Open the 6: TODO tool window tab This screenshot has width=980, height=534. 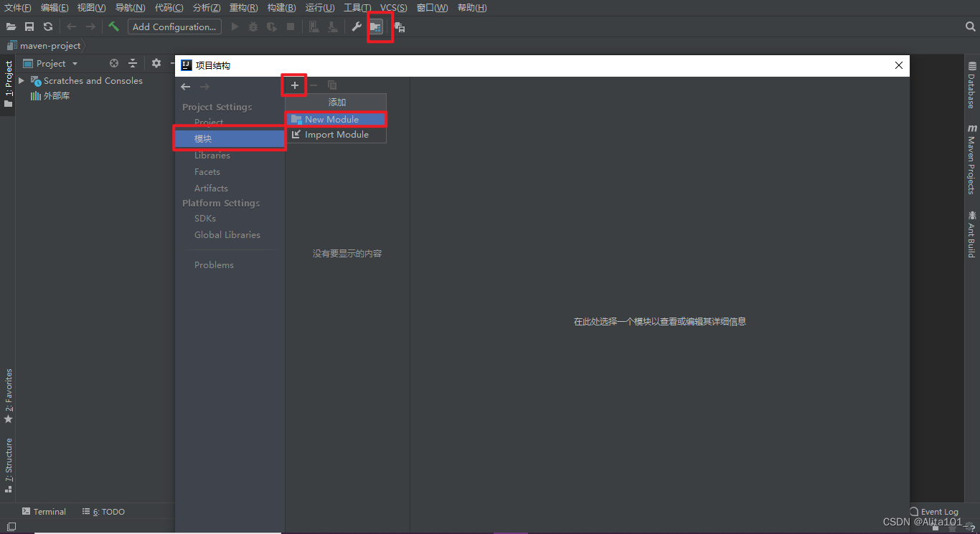coord(103,511)
